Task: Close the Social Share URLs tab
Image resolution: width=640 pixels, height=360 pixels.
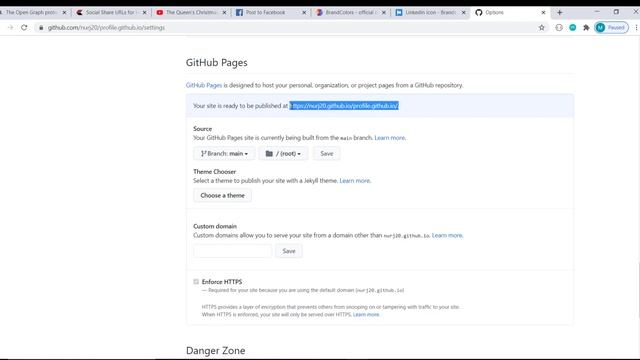Action: click(x=144, y=13)
